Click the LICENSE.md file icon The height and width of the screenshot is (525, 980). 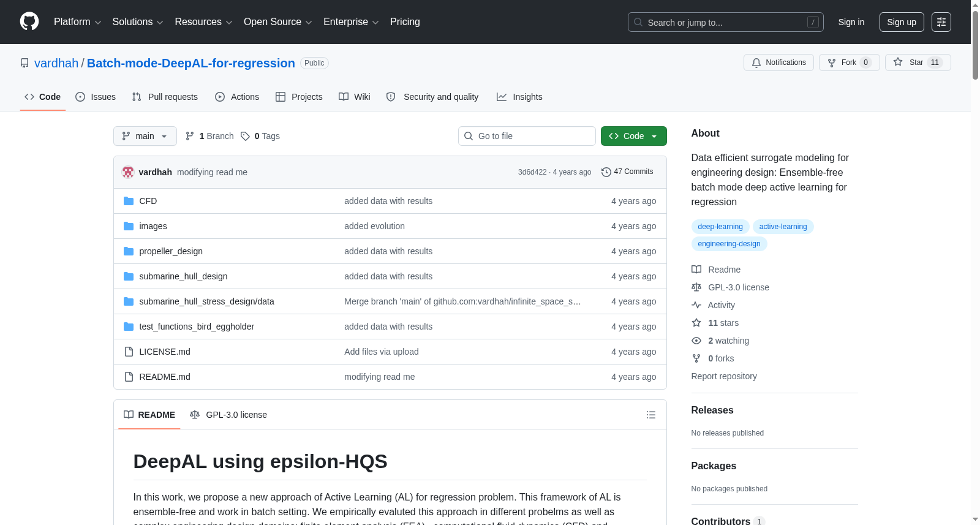pos(129,352)
